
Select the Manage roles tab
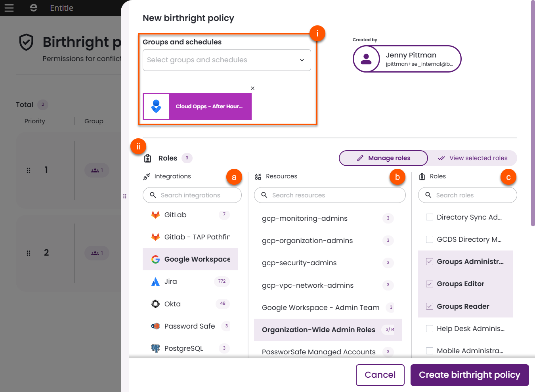coord(383,158)
